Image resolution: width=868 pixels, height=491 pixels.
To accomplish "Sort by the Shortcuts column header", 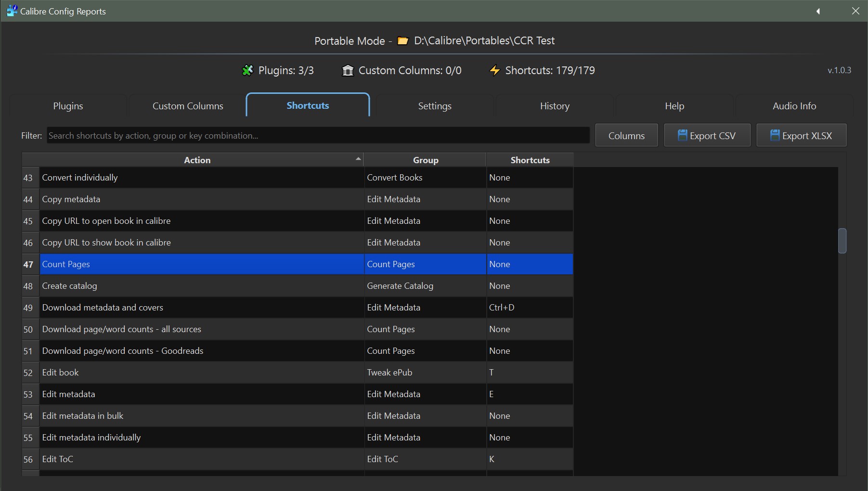I will (530, 160).
